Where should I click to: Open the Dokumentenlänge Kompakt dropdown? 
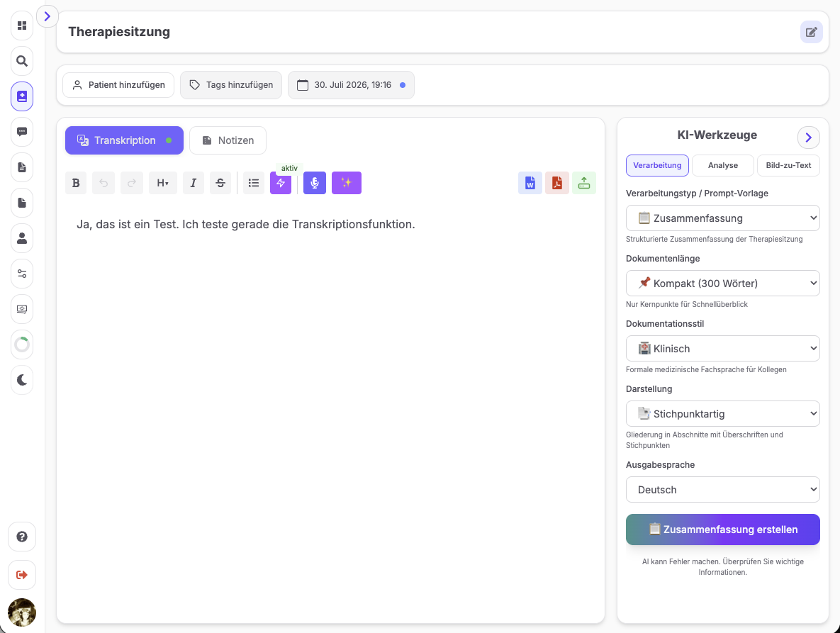click(722, 284)
